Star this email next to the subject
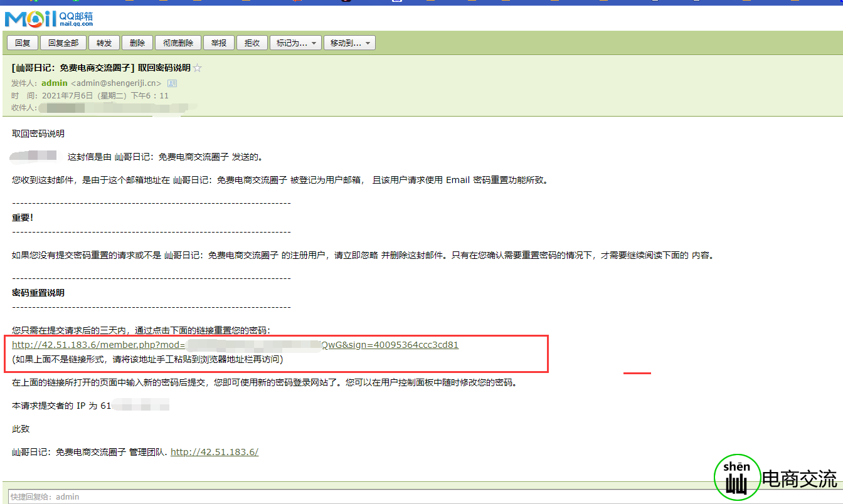Screen dimensions: 843x504 click(x=197, y=68)
